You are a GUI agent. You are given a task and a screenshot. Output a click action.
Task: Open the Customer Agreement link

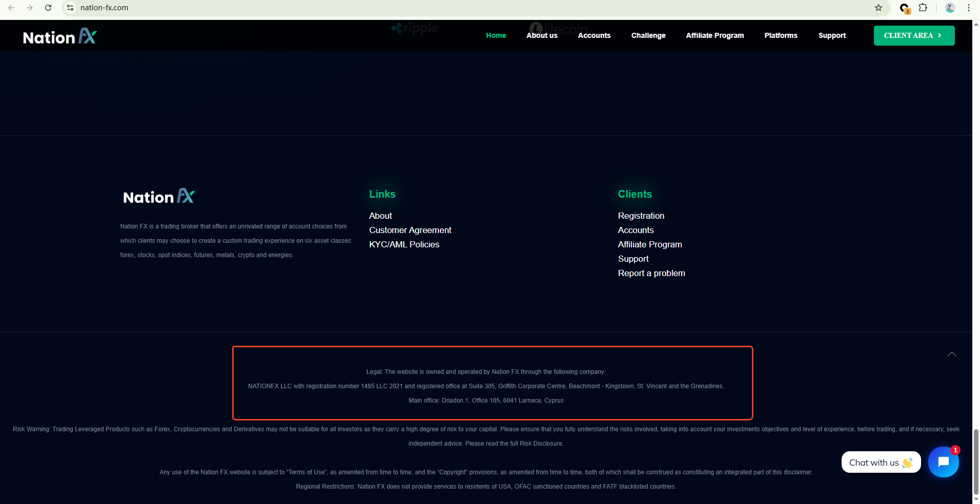coord(410,230)
